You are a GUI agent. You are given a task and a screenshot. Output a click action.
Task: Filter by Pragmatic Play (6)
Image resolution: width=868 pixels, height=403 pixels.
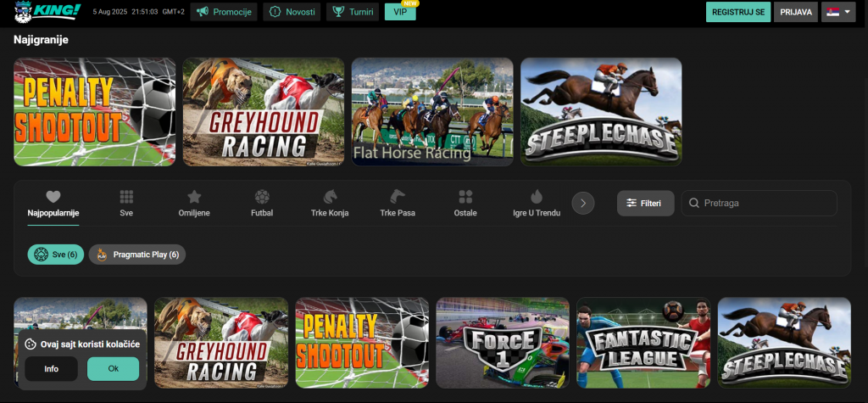coord(137,255)
